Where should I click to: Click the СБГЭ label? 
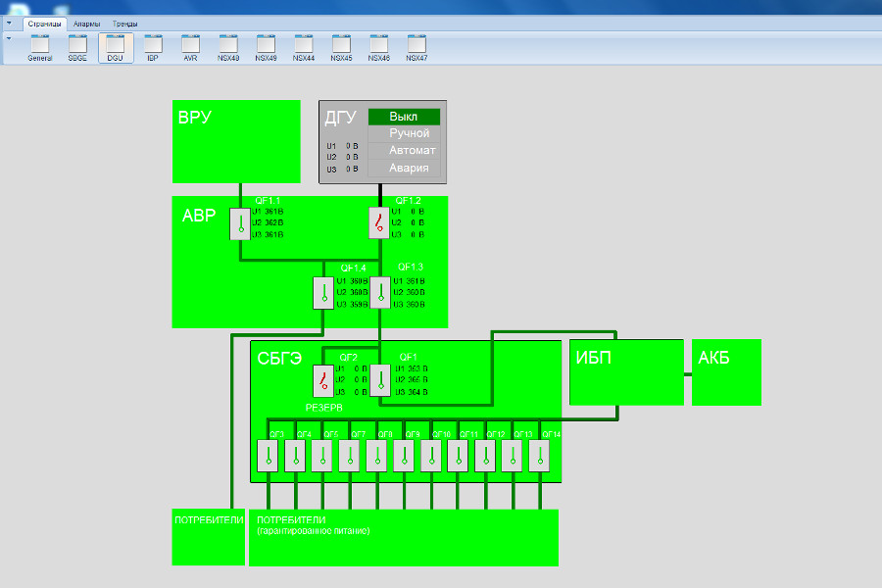[x=279, y=359]
